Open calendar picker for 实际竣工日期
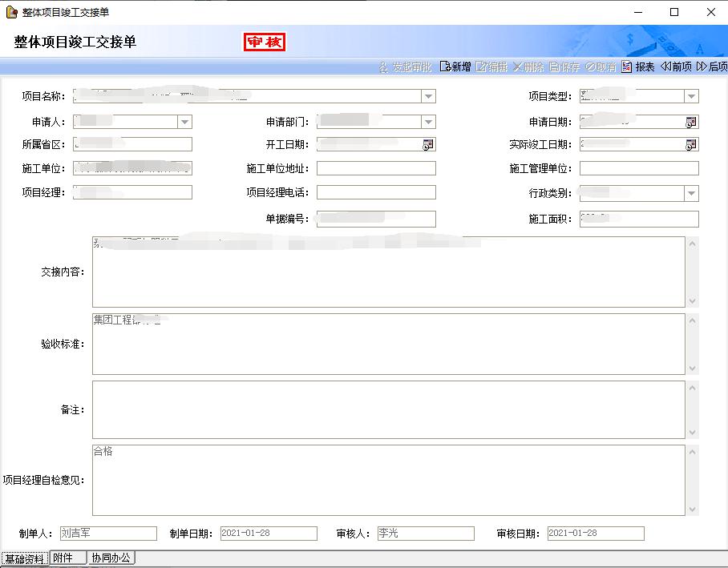Screen dimensions: 728x568 [x=691, y=145]
